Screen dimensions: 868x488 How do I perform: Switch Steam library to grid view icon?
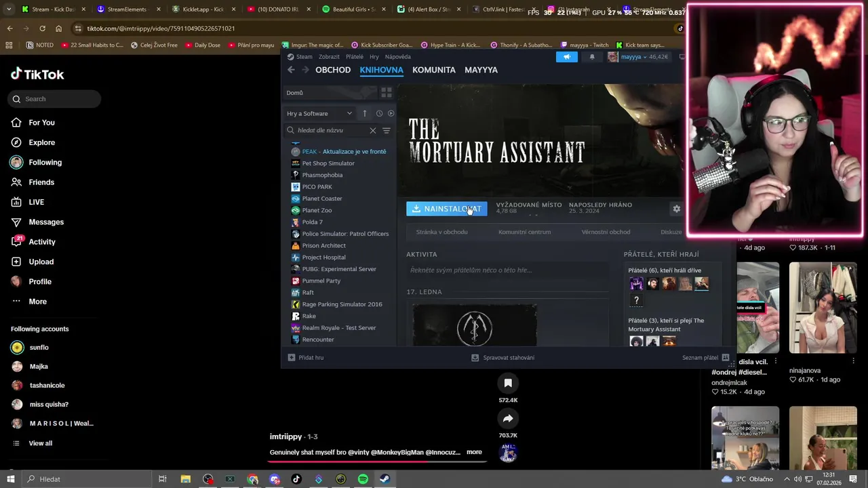(387, 93)
